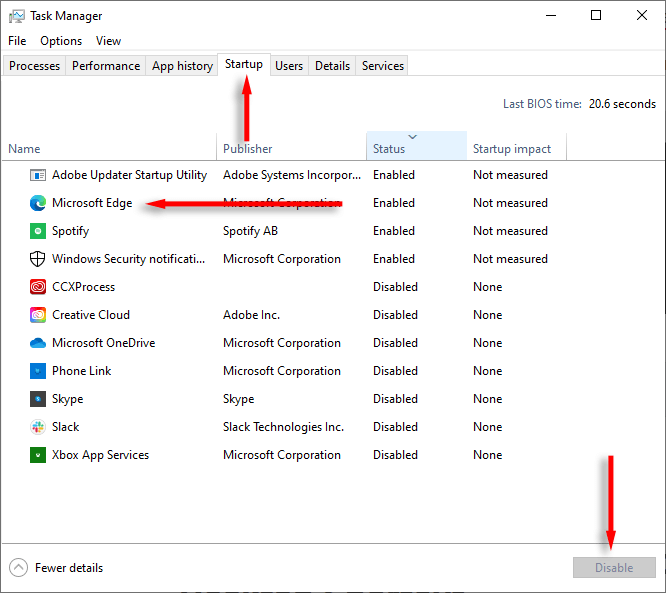Open the Options menu

61,41
